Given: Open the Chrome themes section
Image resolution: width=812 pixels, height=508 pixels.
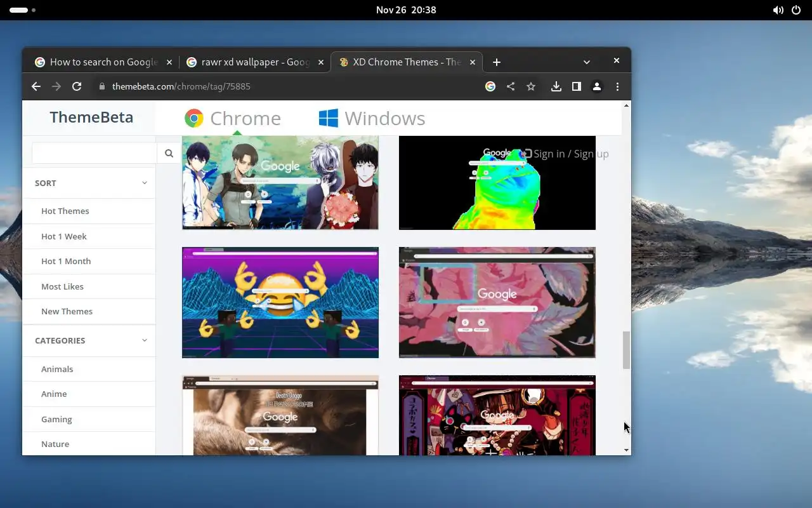Looking at the screenshot, I should pos(233,118).
